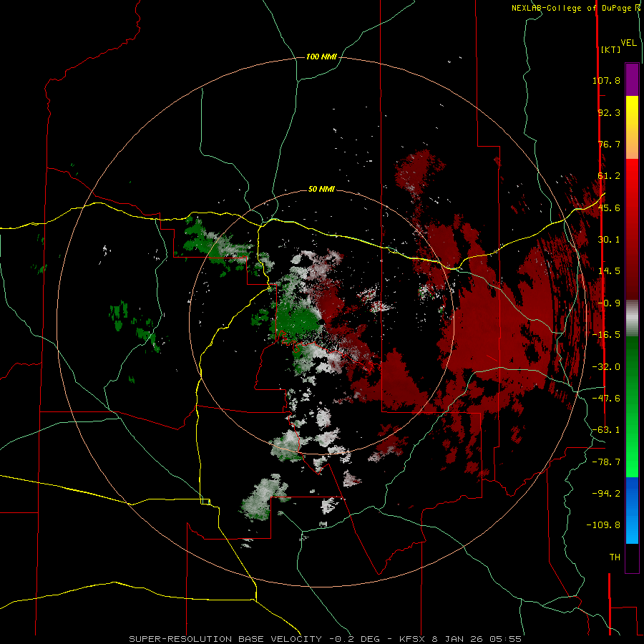Click the VEL legend title
Screen dimensions: 644x644
[x=629, y=43]
